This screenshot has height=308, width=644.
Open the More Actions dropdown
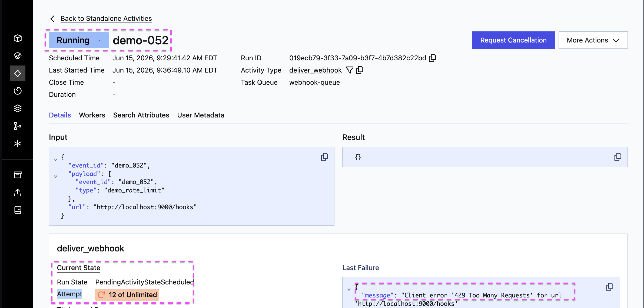coord(593,40)
